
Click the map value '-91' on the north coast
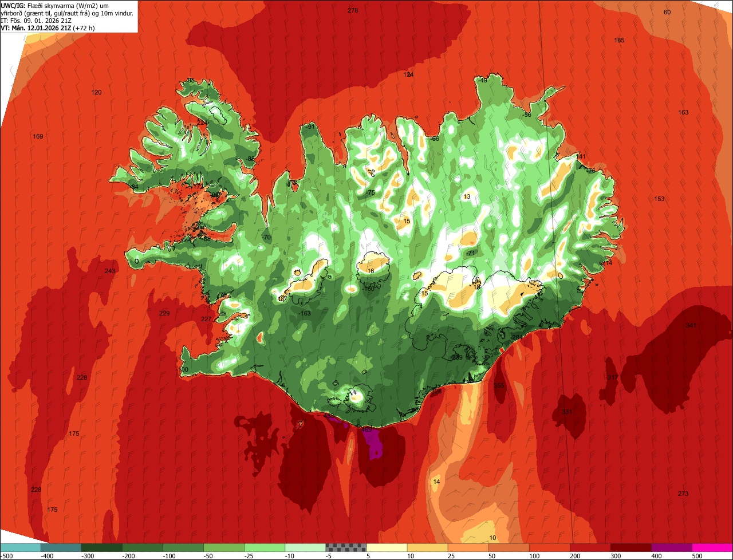pos(310,127)
